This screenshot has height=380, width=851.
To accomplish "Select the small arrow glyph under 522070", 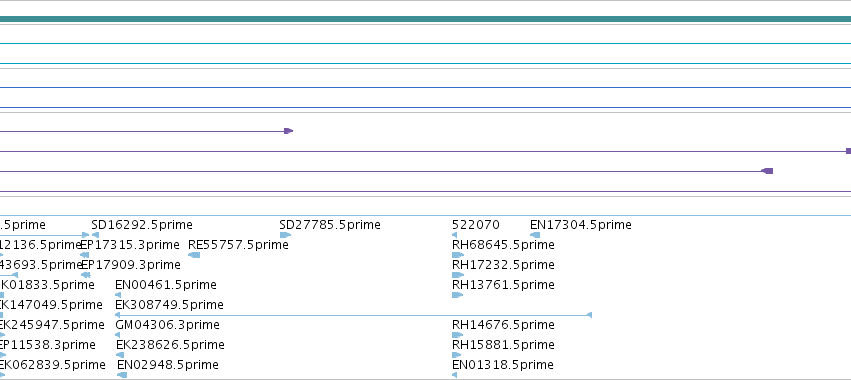I will click(454, 235).
